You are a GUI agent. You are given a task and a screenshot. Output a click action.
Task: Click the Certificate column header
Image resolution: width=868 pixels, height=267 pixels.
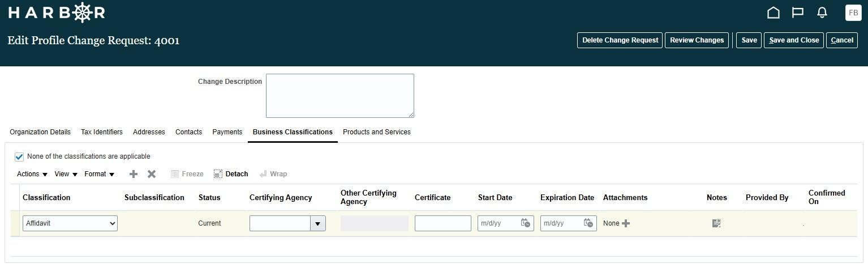click(x=433, y=198)
